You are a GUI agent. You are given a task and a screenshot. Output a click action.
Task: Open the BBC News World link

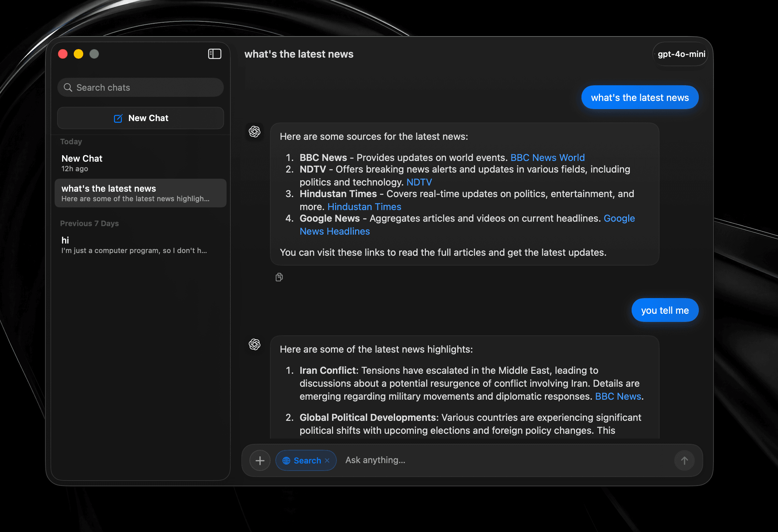click(x=548, y=158)
